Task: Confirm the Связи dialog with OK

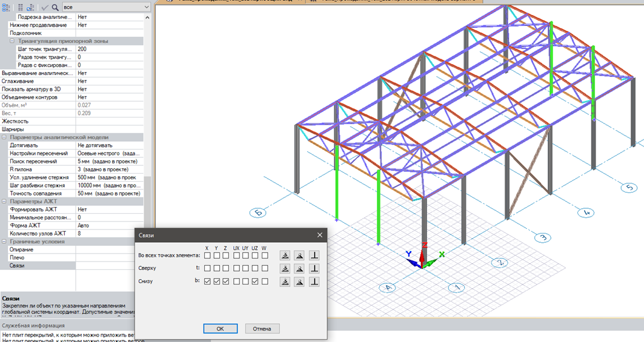Action: (220, 329)
